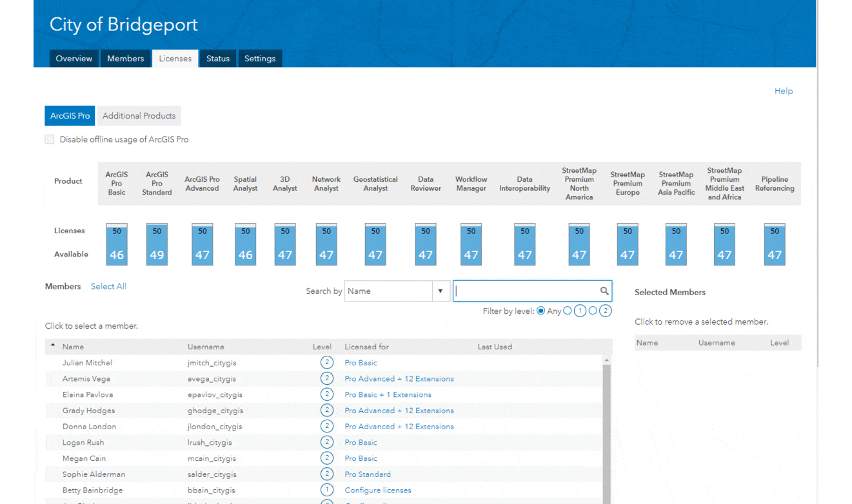Open the Settings tab
Screen dimensions: 852x504
[x=260, y=59]
